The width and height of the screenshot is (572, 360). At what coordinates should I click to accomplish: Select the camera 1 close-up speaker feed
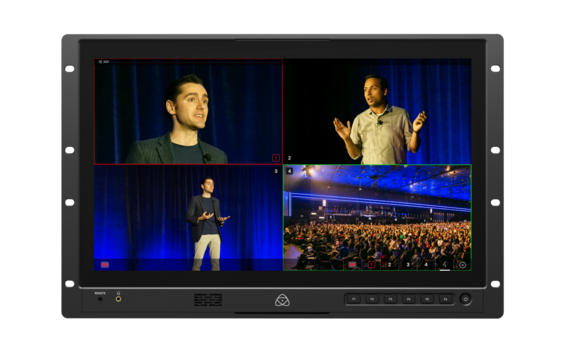(x=188, y=111)
